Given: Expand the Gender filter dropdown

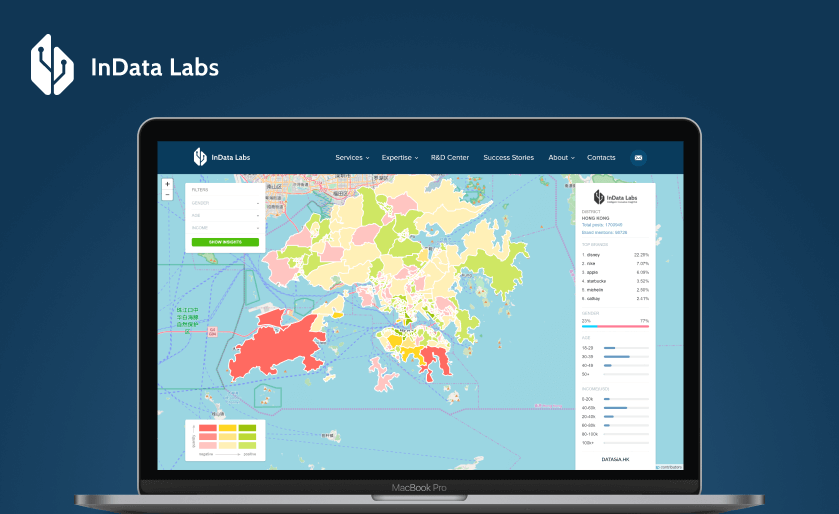Looking at the screenshot, I should tap(225, 203).
